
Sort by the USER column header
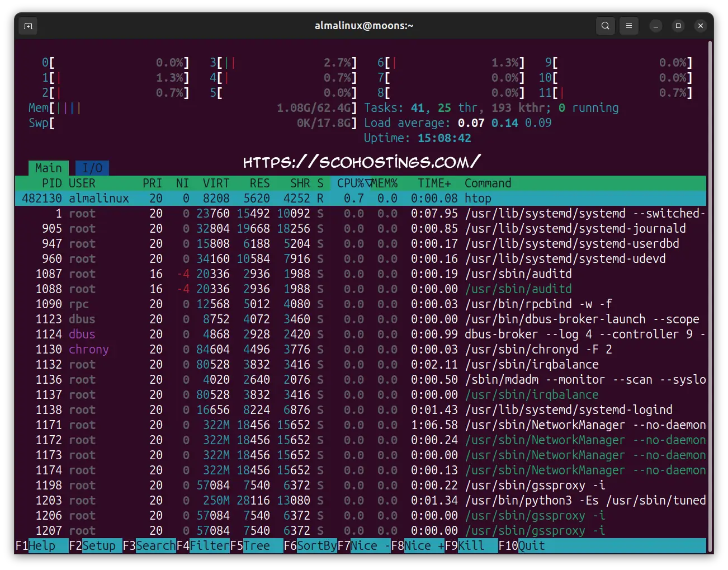click(x=82, y=183)
